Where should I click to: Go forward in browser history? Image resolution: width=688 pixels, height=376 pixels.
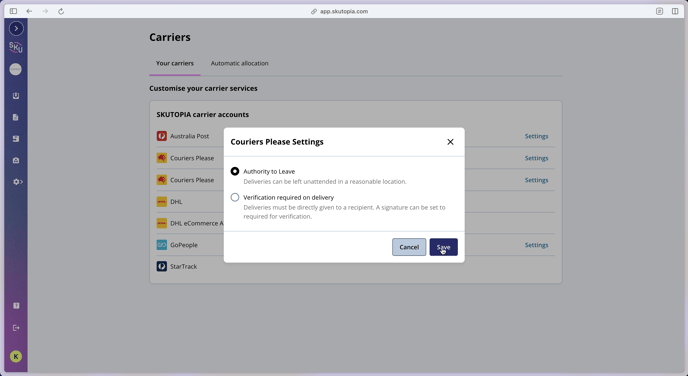tap(45, 11)
